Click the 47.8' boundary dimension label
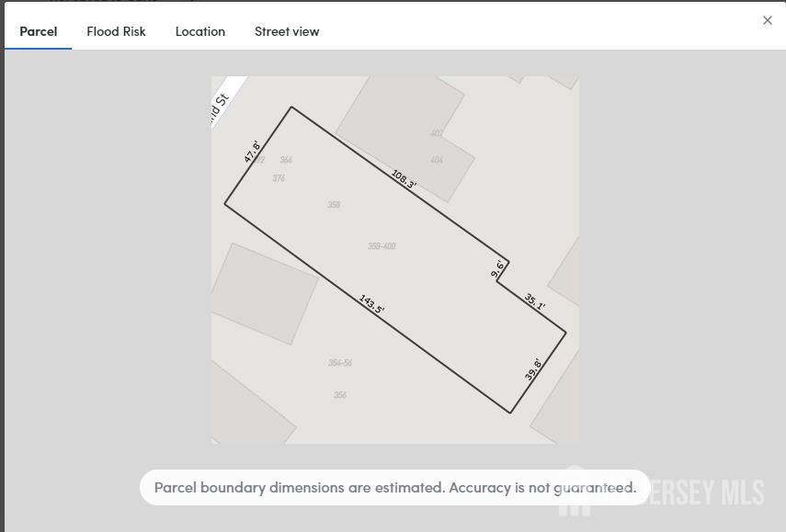Viewport: 786px width, 532px height. point(252,153)
